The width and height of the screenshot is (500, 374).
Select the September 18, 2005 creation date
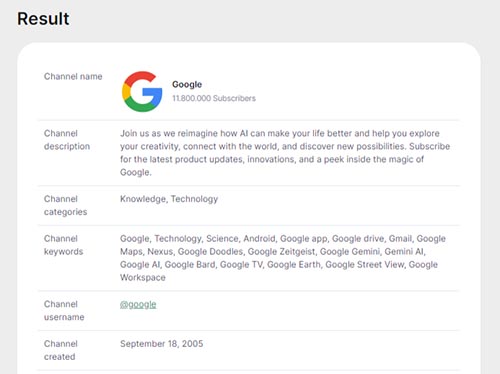click(162, 344)
